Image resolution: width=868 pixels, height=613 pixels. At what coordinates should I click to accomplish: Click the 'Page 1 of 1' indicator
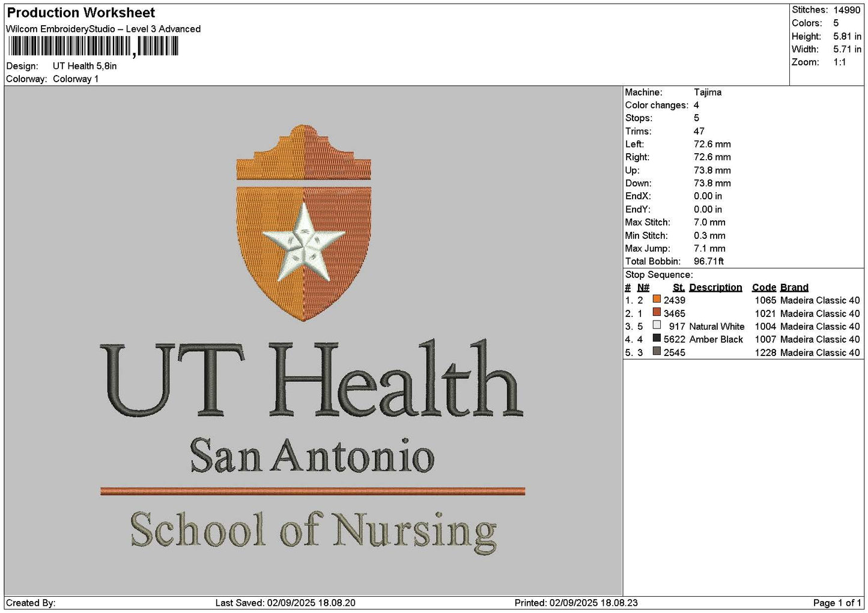[837, 603]
